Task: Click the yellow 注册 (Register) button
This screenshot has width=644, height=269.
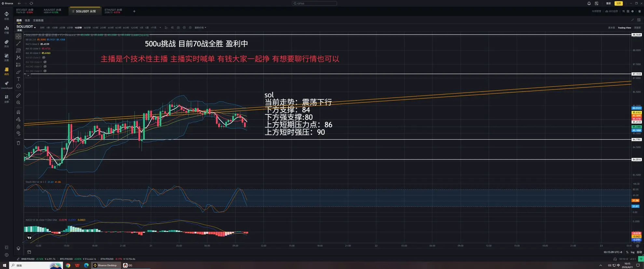Action: click(x=619, y=3)
